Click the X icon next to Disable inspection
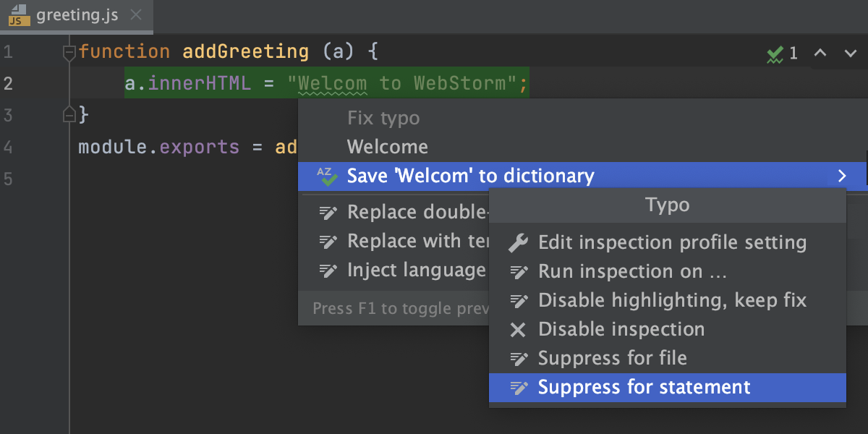868x434 pixels. point(518,329)
